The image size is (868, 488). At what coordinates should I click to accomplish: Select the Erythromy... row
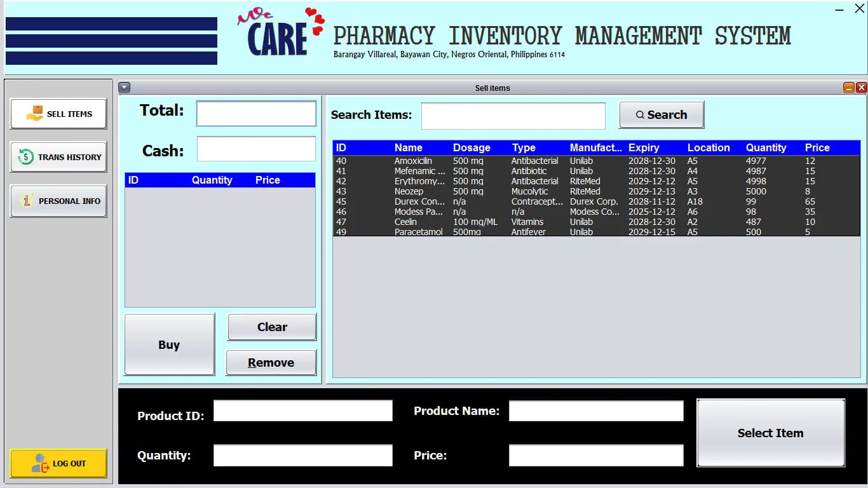pyautogui.click(x=597, y=181)
